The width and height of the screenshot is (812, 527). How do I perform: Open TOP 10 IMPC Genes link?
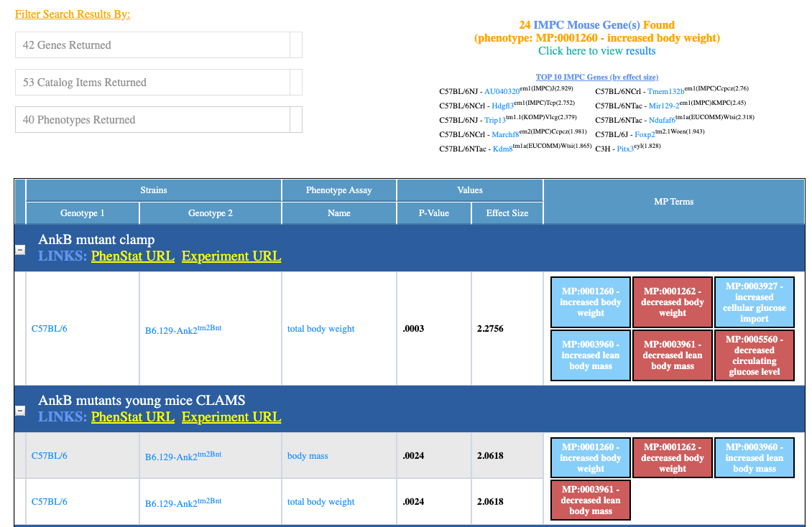pos(596,77)
